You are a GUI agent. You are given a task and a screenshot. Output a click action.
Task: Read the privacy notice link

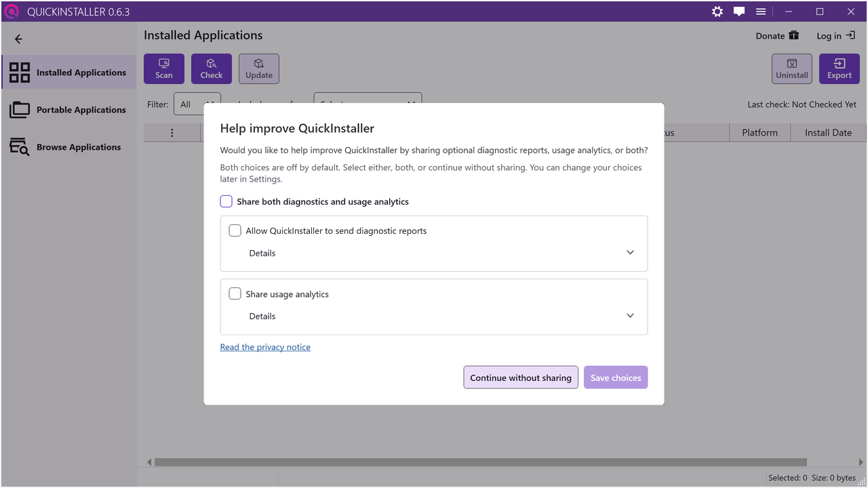tap(265, 347)
